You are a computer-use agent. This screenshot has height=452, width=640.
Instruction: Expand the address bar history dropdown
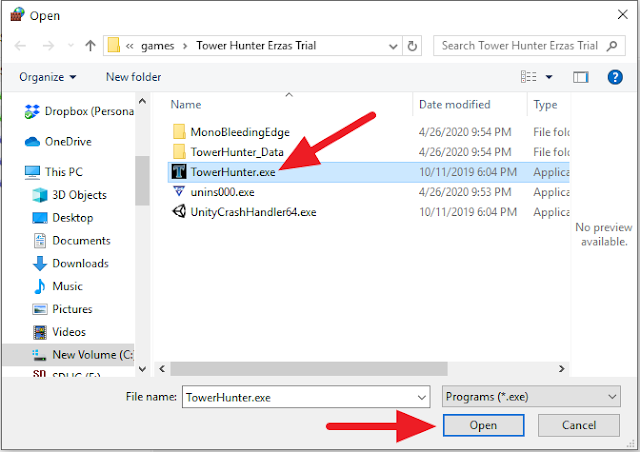pyautogui.click(x=393, y=46)
